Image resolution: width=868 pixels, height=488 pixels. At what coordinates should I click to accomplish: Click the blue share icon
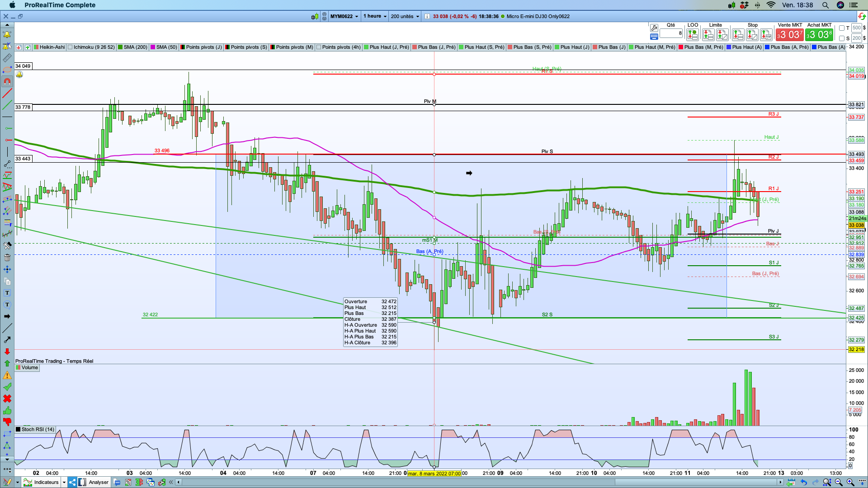pyautogui.click(x=72, y=482)
